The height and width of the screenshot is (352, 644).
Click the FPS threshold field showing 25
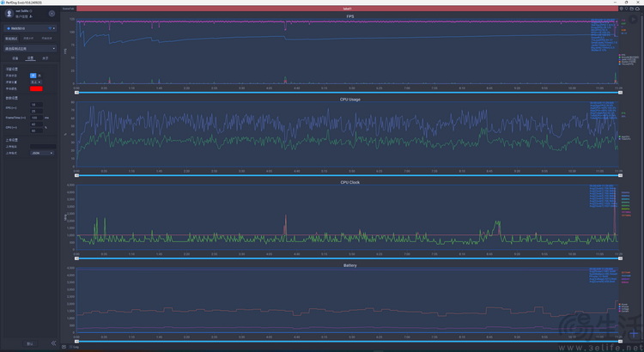(36, 111)
